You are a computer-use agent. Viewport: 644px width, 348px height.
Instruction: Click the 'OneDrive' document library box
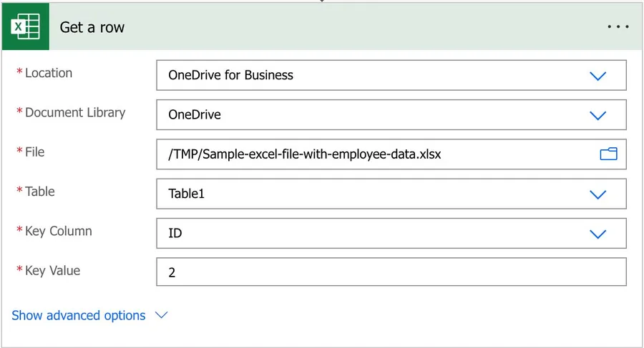pyautogui.click(x=358, y=114)
